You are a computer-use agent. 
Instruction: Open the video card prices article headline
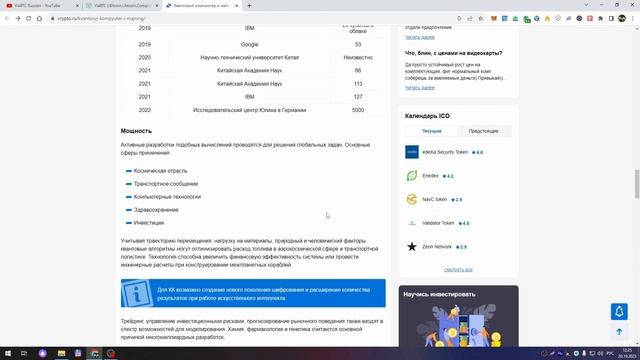[453, 53]
